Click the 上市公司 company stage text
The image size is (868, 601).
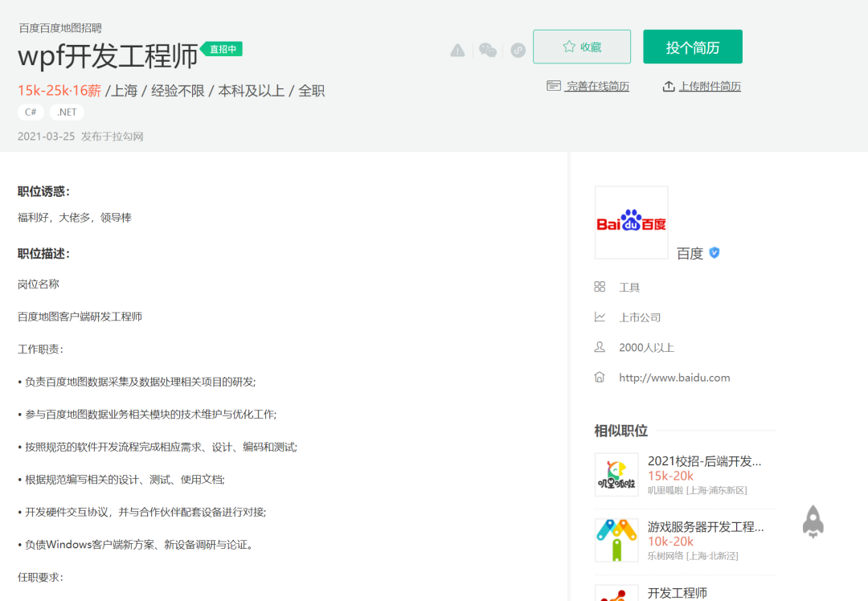point(640,317)
